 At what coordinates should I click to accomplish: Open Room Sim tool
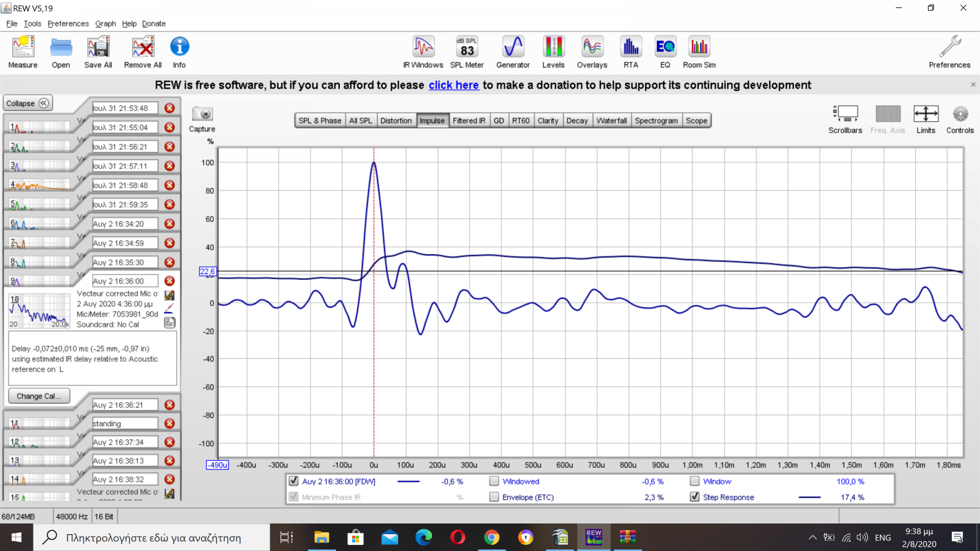tap(699, 52)
